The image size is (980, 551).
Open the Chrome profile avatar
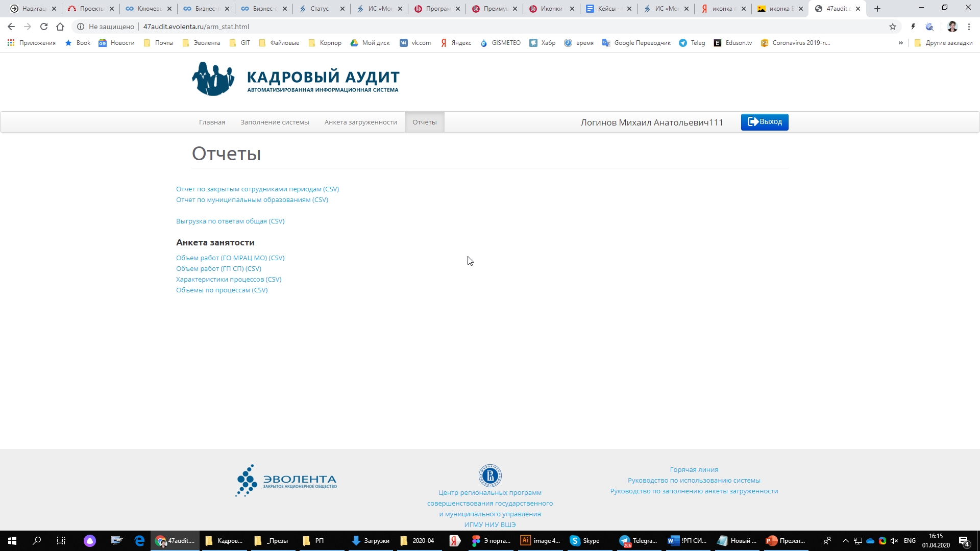[x=952, y=27]
